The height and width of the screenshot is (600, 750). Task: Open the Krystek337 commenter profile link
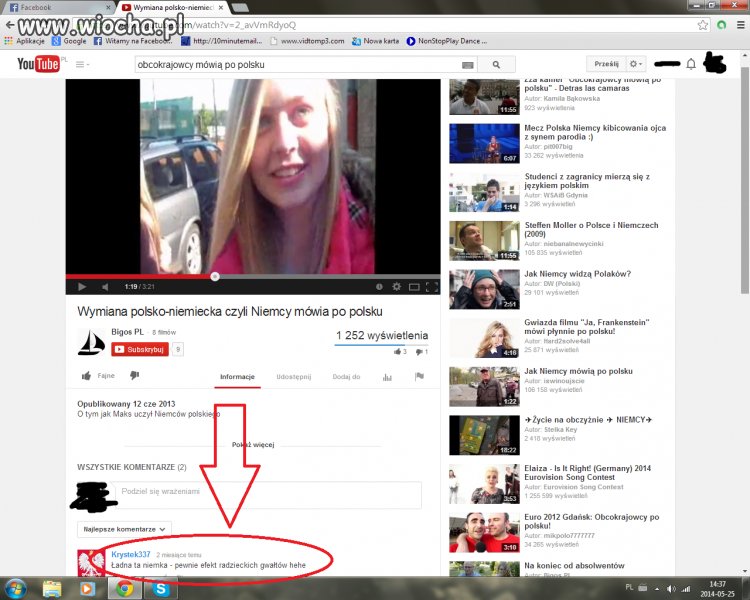pos(131,555)
